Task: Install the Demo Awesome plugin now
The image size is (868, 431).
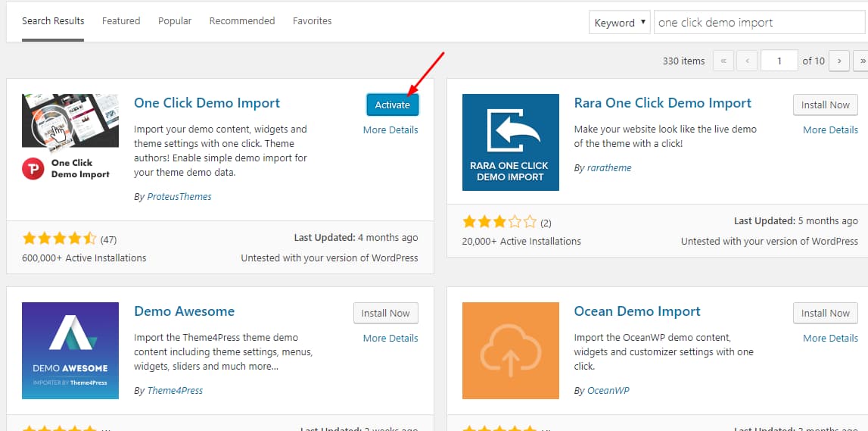Action: (386, 313)
